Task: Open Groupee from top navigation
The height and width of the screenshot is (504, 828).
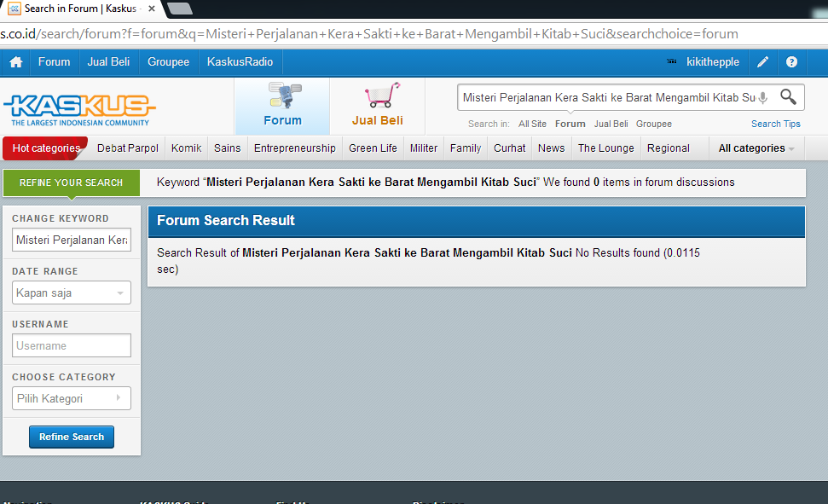Action: [x=168, y=61]
